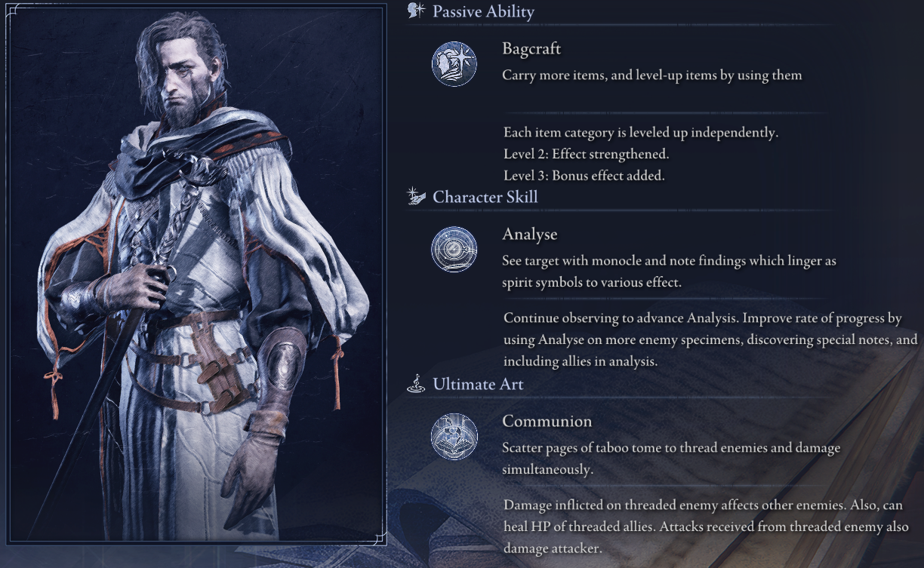
Task: Click the Bagcraft passive ability icon
Action: [454, 63]
